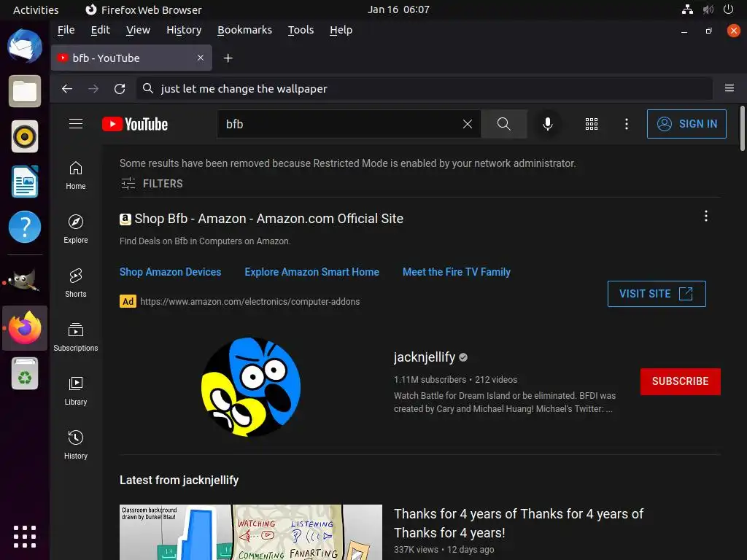Click the muted volume icon
The width and height of the screenshot is (747, 560).
click(708, 9)
